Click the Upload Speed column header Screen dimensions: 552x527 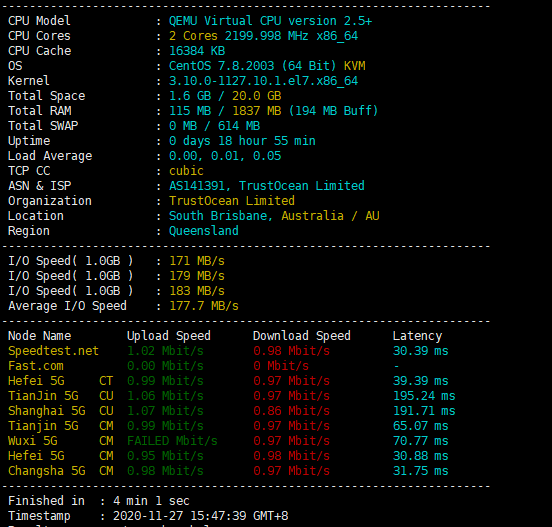click(169, 336)
